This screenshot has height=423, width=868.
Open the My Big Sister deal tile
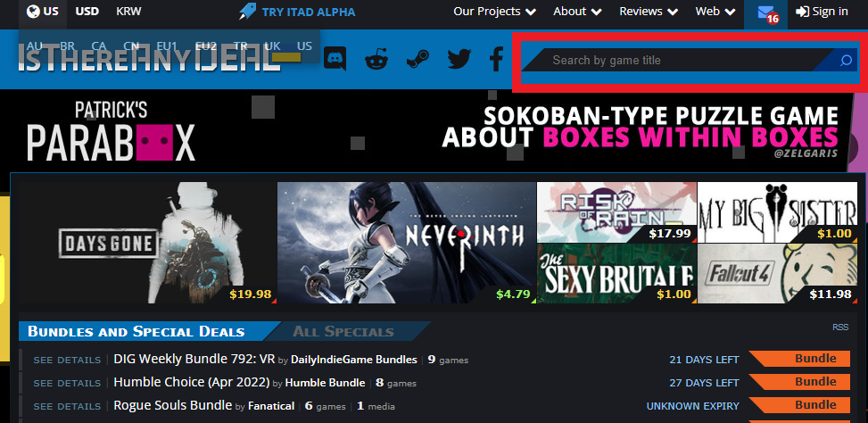[x=777, y=212]
